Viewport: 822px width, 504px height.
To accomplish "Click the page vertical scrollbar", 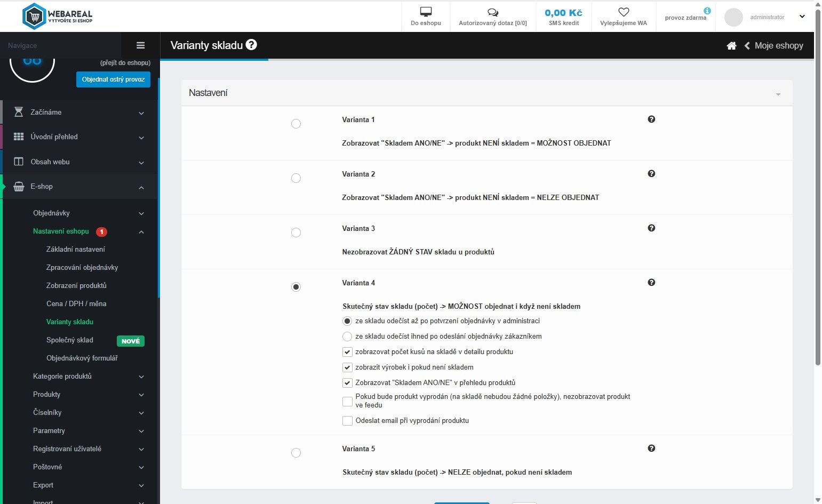I will click(818, 187).
